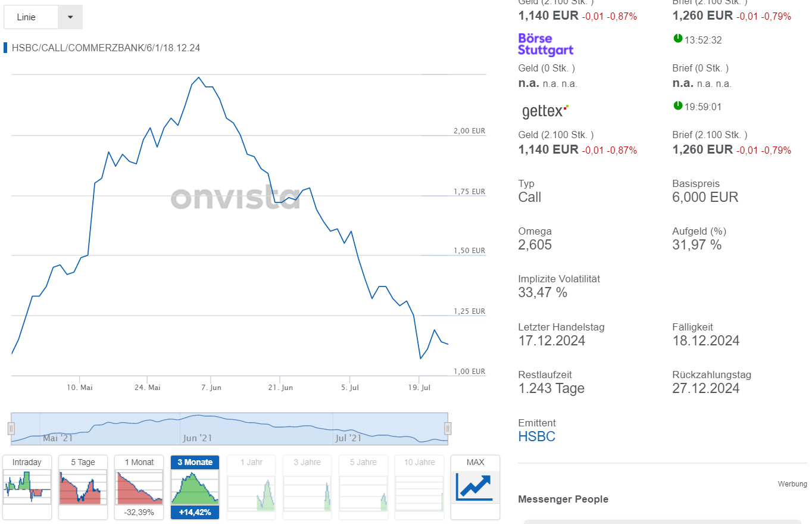Click the gettex exchange logo
The width and height of the screenshot is (812, 524).
tap(542, 110)
